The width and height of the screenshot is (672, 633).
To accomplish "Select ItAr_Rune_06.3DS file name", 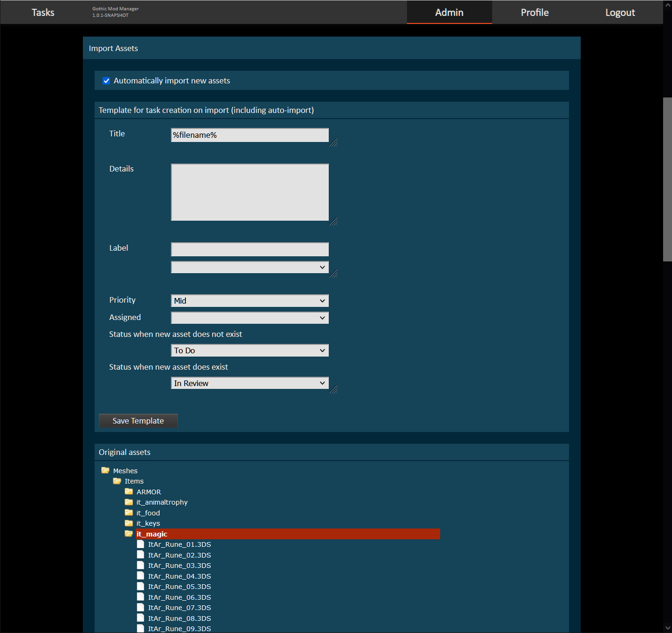I will [x=179, y=597].
